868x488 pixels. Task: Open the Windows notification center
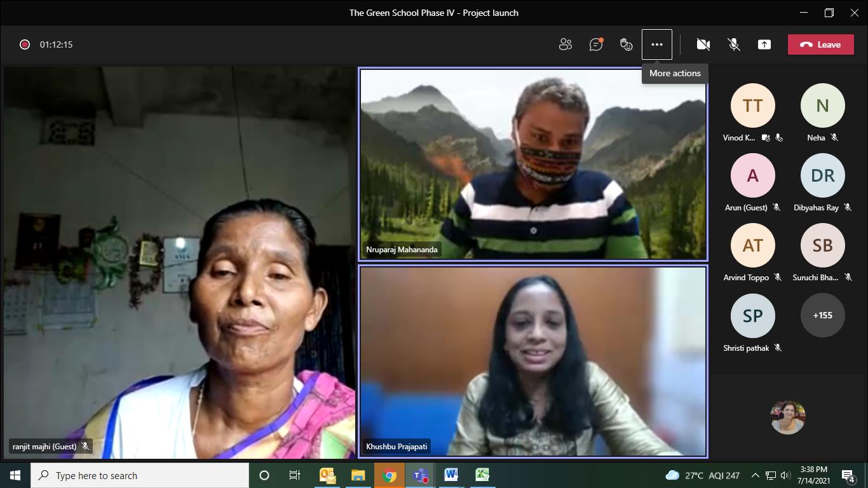point(848,475)
